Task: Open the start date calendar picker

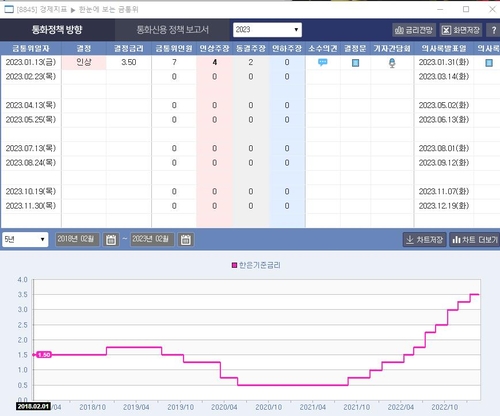Action: pos(111,239)
